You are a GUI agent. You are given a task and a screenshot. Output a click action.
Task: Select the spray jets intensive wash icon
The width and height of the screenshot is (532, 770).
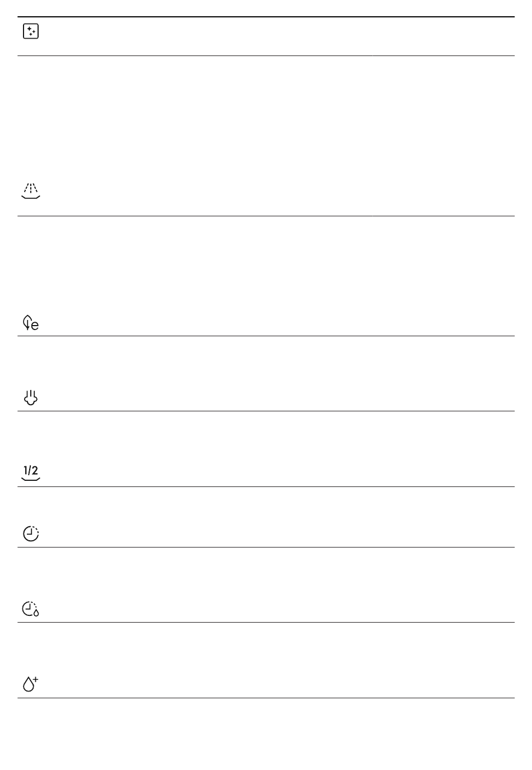(x=31, y=191)
